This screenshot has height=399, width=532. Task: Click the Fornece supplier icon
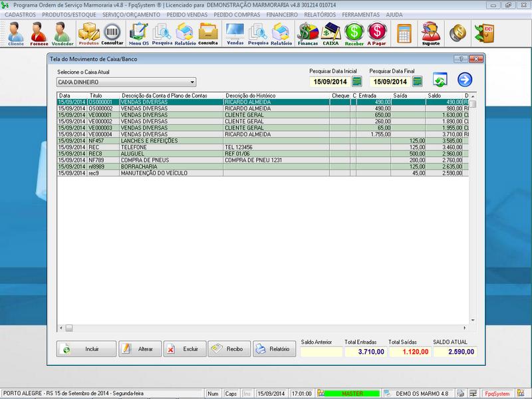click(39, 33)
